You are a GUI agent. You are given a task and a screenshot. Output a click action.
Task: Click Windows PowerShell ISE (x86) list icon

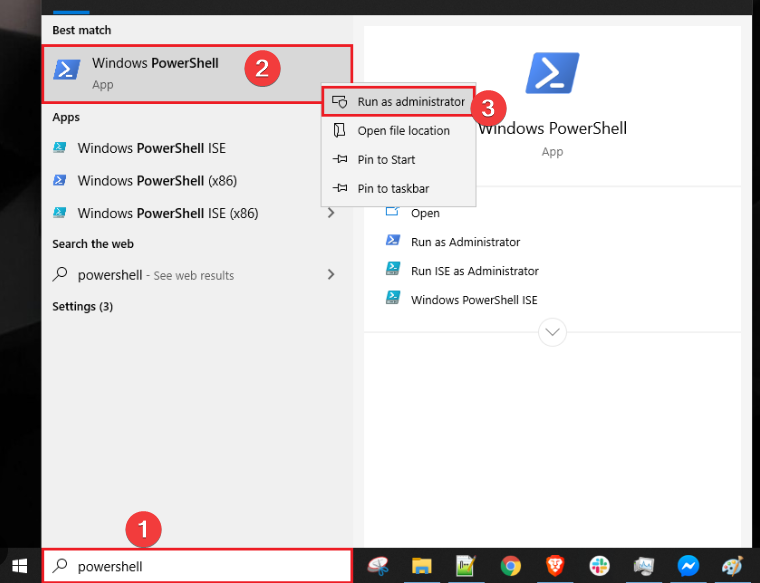tap(60, 212)
